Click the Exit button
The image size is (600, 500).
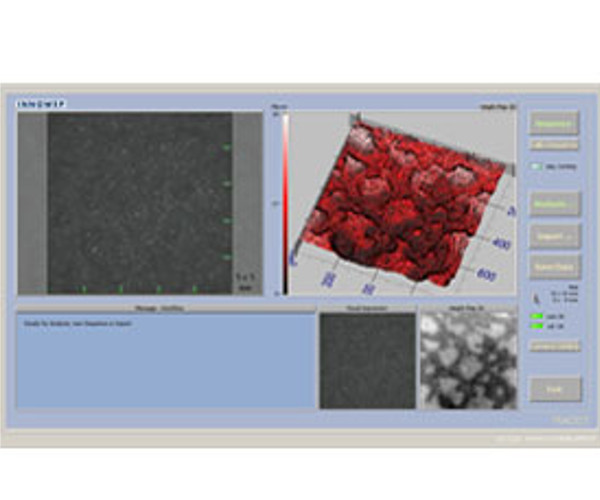(553, 389)
